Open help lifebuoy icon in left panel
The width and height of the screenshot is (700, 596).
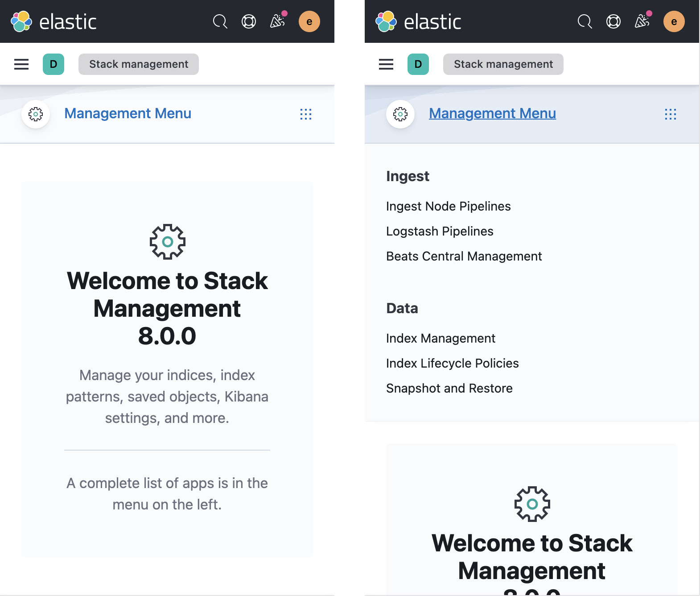click(249, 21)
